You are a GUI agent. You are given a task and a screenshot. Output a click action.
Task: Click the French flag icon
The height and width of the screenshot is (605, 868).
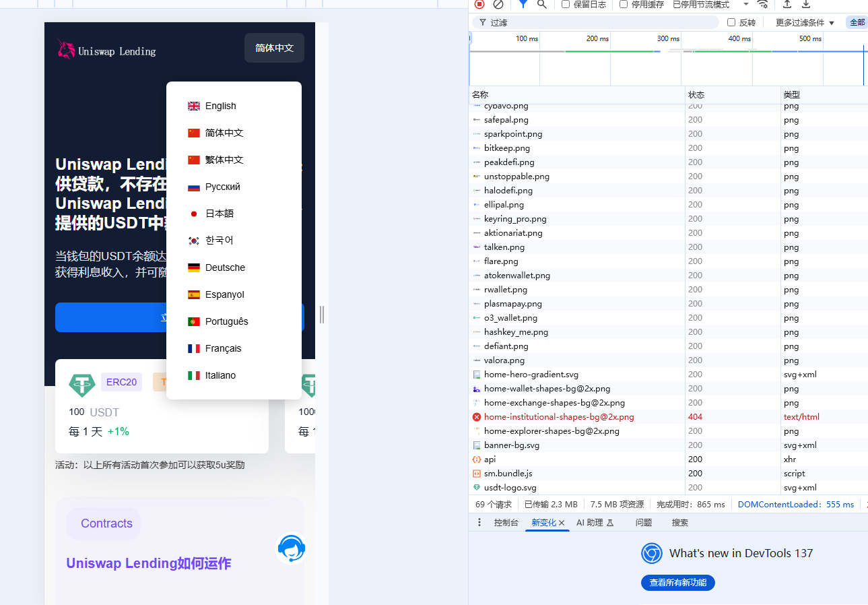point(194,348)
